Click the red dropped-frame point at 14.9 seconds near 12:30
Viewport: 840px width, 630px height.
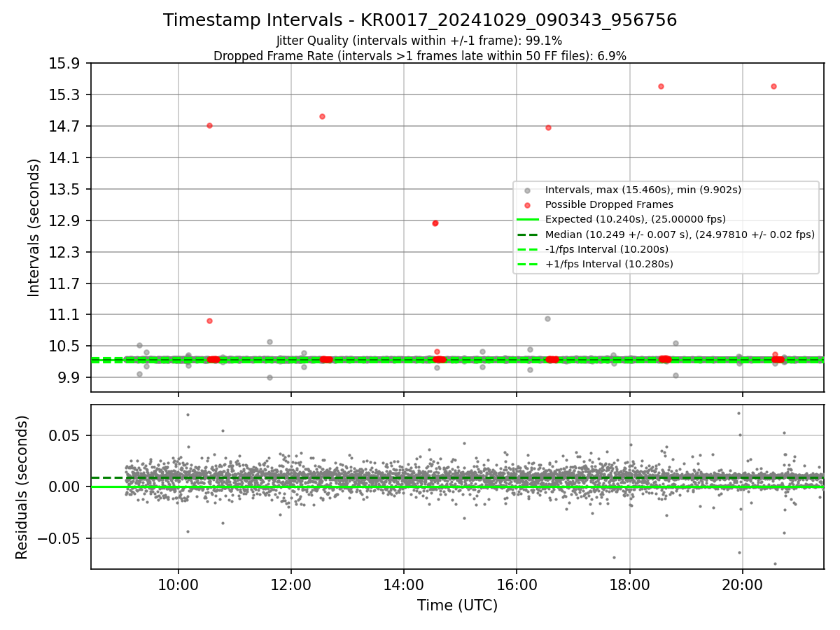tap(322, 116)
